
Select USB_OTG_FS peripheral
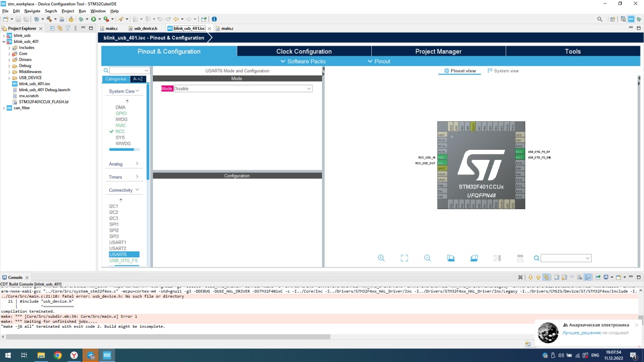click(x=123, y=260)
